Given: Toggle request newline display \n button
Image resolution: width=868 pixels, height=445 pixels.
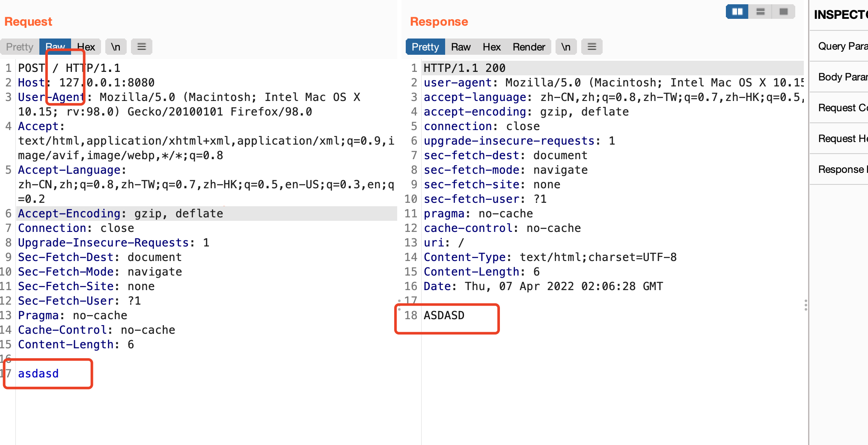Looking at the screenshot, I should coord(116,47).
